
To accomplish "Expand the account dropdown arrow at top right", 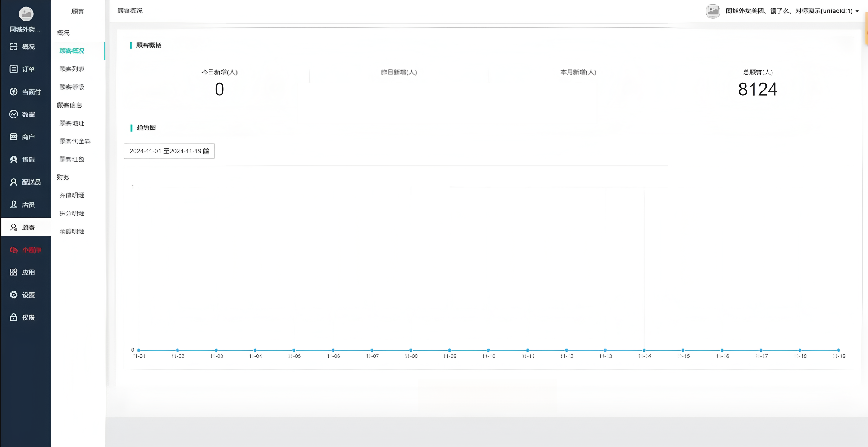I will point(857,11).
